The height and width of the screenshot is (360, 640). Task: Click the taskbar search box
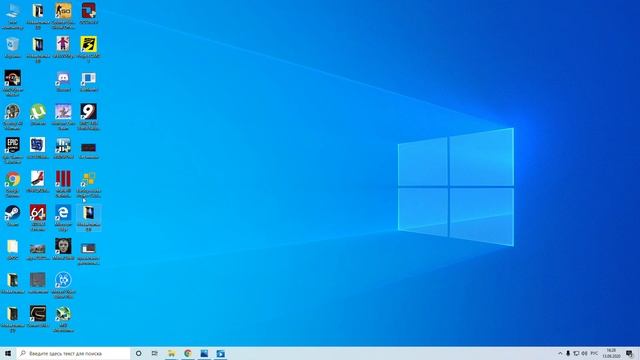pyautogui.click(x=73, y=353)
